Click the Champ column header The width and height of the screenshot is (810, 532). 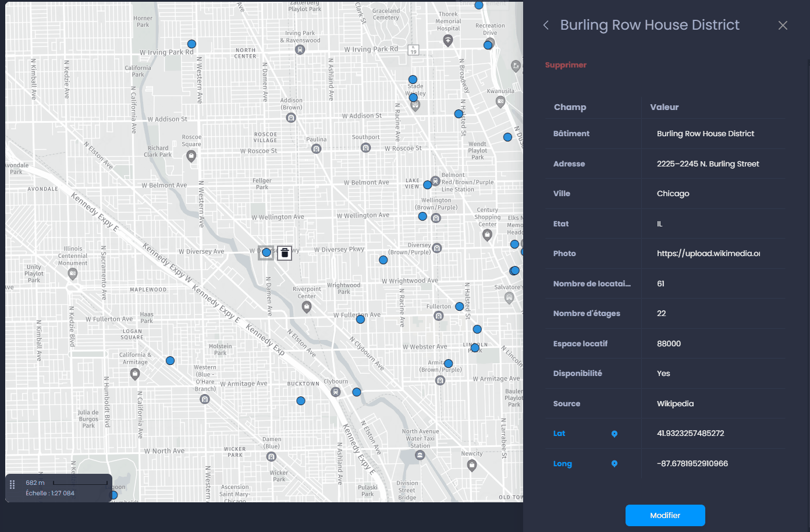(x=570, y=107)
